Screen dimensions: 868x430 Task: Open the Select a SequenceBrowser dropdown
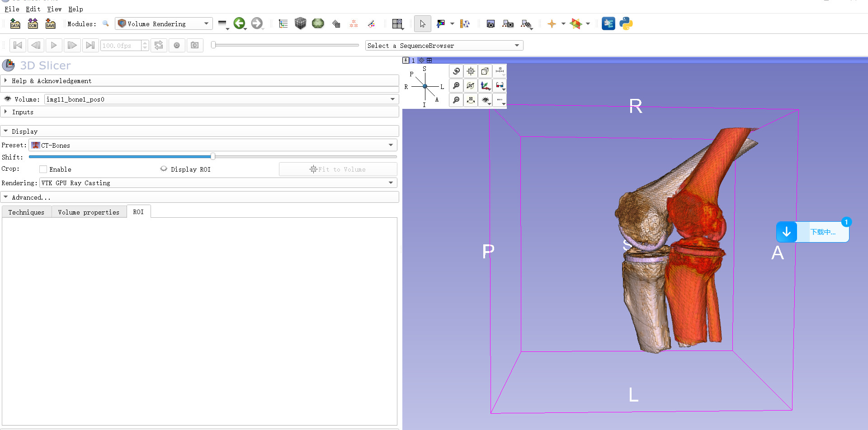point(444,46)
